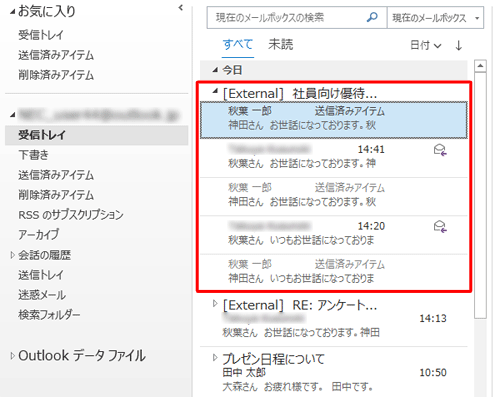Open the 迷惑メール folder
This screenshot has height=397, width=500.
click(42, 295)
